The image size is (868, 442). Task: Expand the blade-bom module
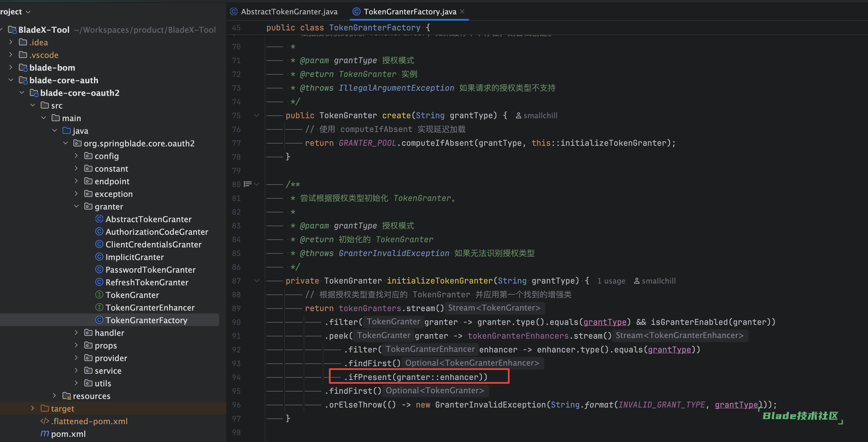(11, 67)
